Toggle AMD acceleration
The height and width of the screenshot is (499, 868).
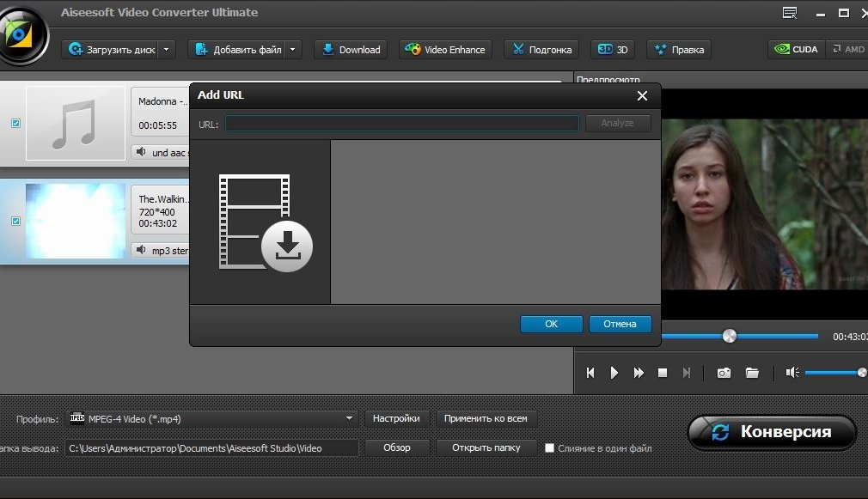tap(848, 49)
